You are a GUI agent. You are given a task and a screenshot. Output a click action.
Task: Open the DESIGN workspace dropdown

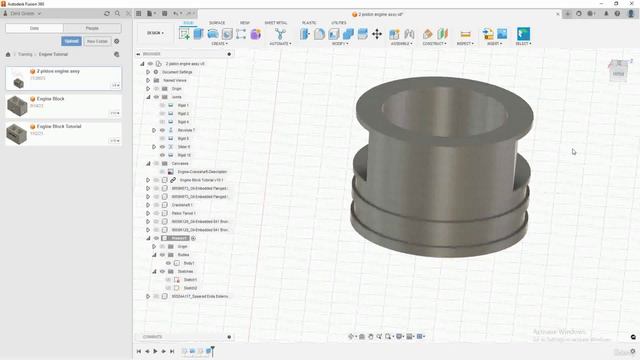156,33
